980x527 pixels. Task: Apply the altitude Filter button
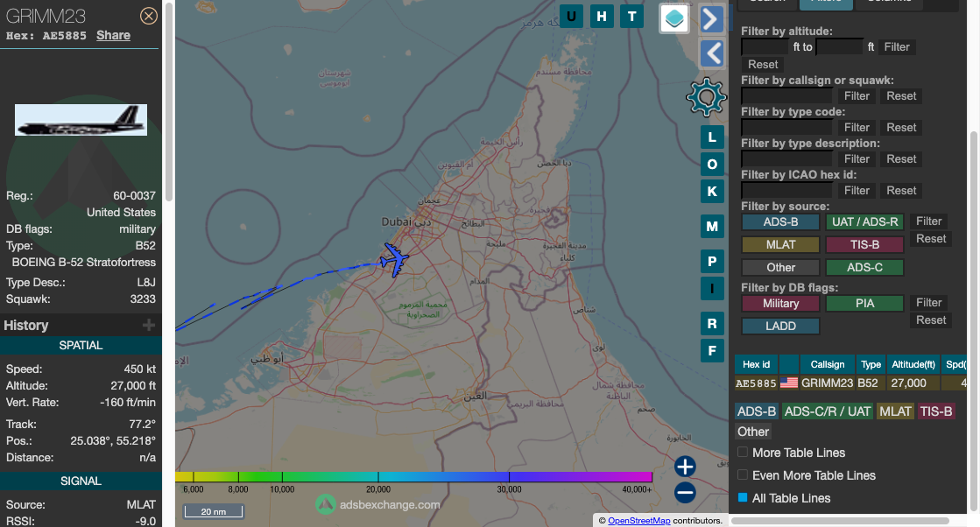pyautogui.click(x=897, y=46)
